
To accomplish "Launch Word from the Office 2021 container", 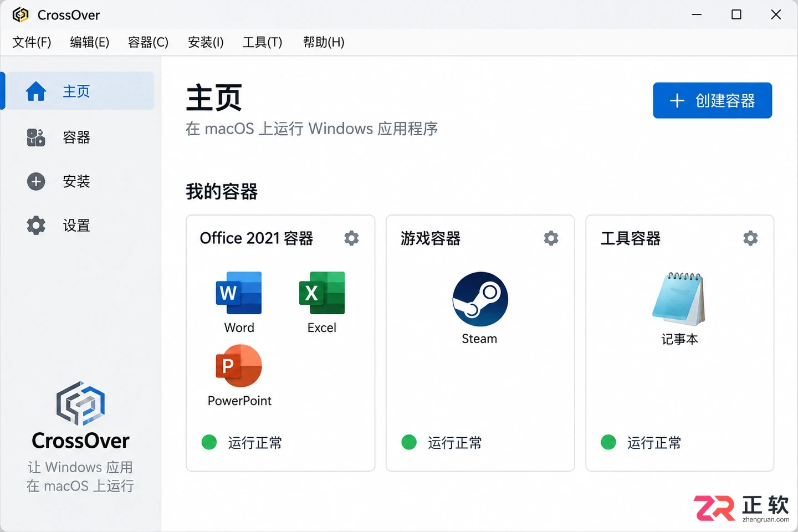I will click(239, 293).
